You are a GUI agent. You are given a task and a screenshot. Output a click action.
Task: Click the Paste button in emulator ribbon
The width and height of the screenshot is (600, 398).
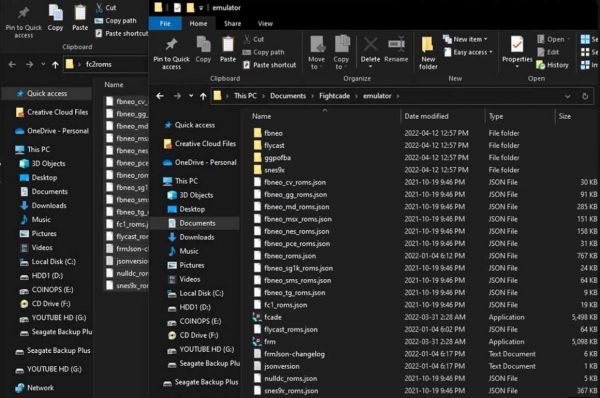(228, 50)
